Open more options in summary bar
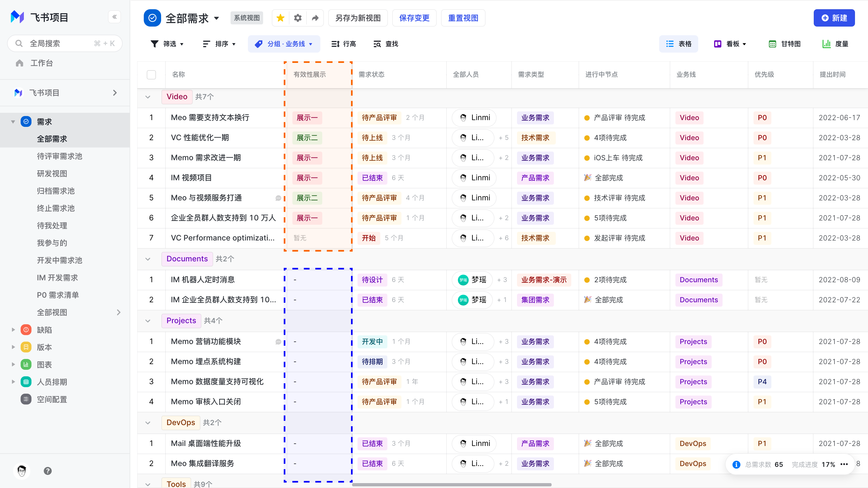The width and height of the screenshot is (868, 488). click(844, 464)
